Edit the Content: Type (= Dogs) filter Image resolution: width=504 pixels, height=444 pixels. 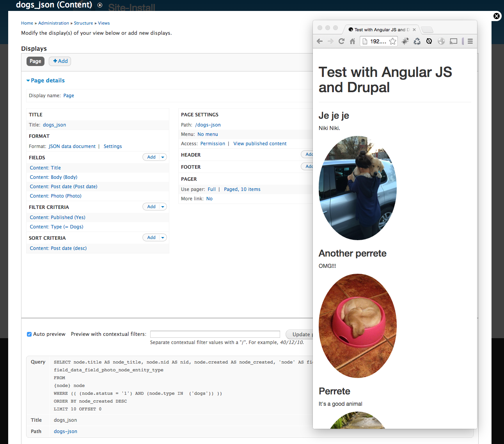pos(57,227)
